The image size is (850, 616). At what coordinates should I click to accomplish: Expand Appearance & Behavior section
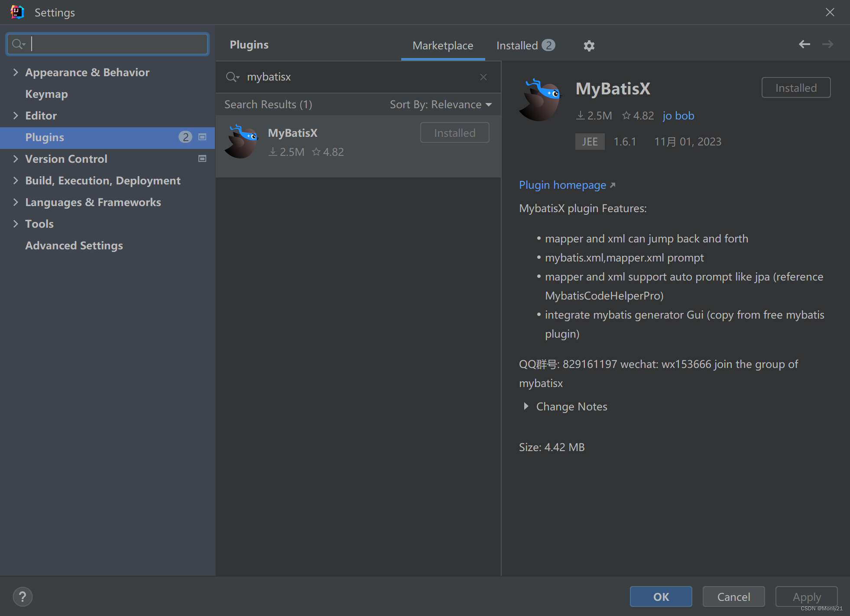click(x=16, y=72)
